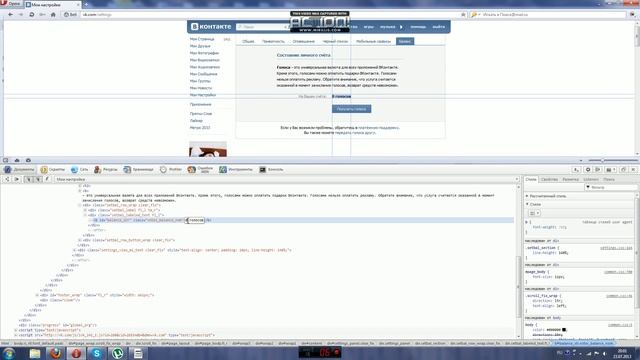Open the Оповещения settings tab

[x=303, y=41]
